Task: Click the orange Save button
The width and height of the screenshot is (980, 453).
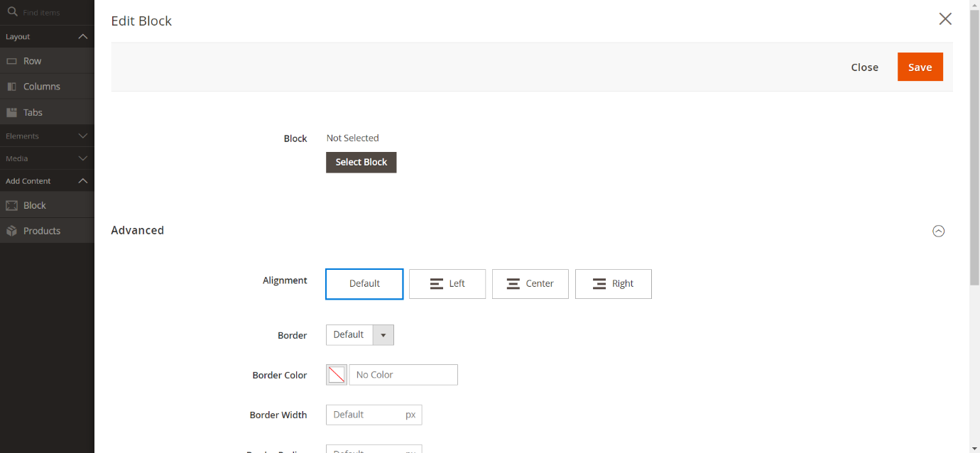Action: coord(920,67)
